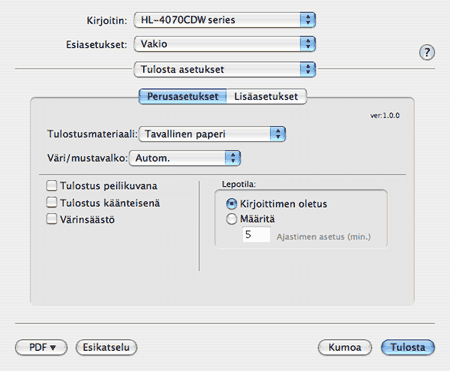Expand the Esiasetukset presets dropdown
This screenshot has width=450, height=371.
tap(225, 44)
